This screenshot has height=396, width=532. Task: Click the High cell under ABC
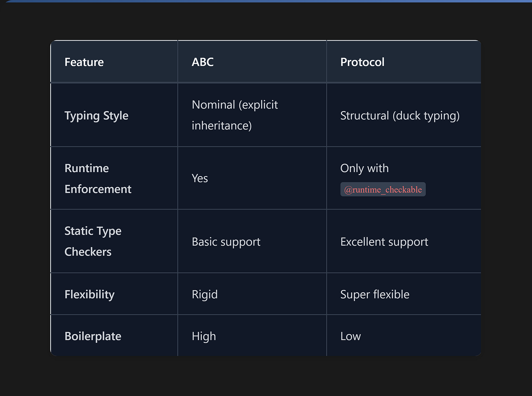point(204,336)
